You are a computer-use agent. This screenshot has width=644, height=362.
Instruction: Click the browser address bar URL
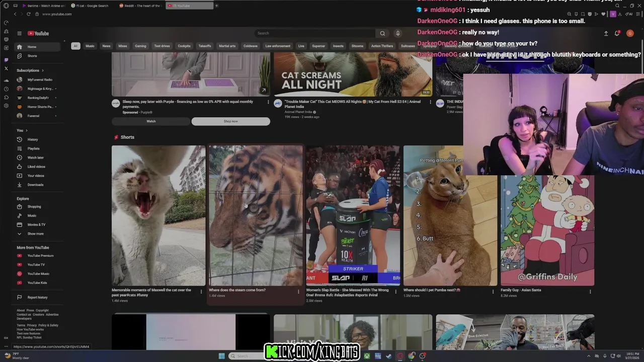[57, 14]
